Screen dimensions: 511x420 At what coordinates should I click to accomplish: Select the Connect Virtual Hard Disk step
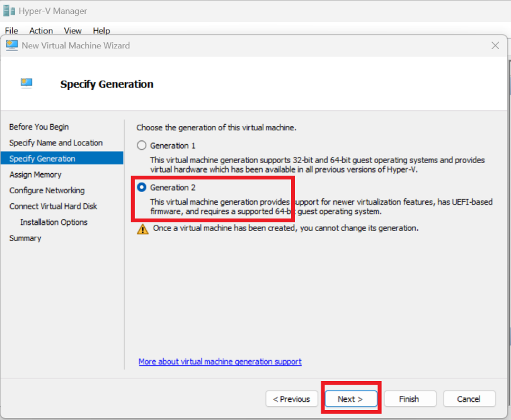(53, 207)
